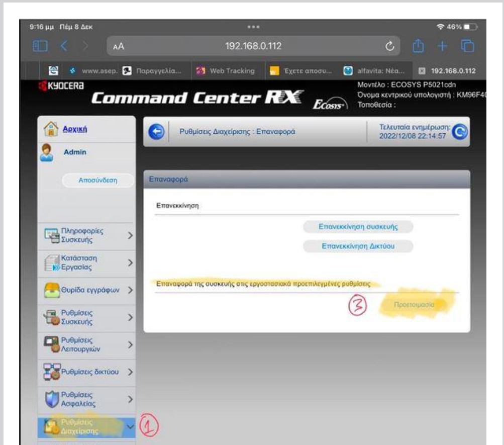Restart device with Επανεκκίνηση συσκευής
The image size is (504, 445).
[x=358, y=227]
